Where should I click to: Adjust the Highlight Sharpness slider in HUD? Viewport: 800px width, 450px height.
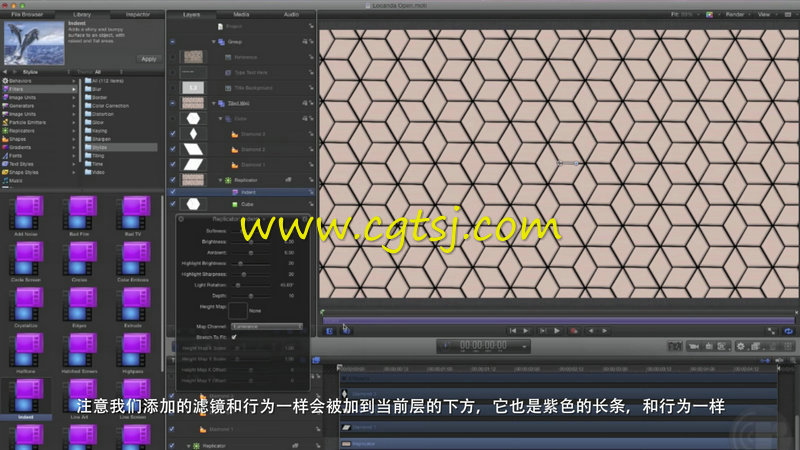tap(251, 274)
